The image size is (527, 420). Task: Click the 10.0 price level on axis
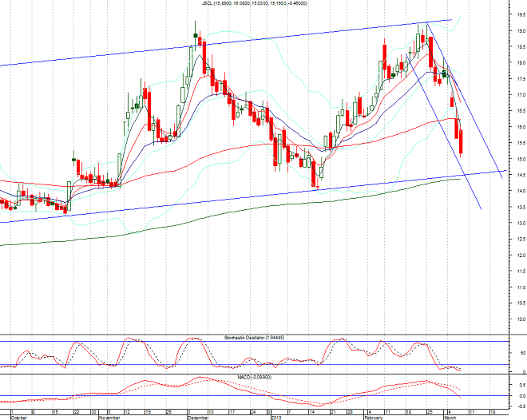(x=520, y=319)
